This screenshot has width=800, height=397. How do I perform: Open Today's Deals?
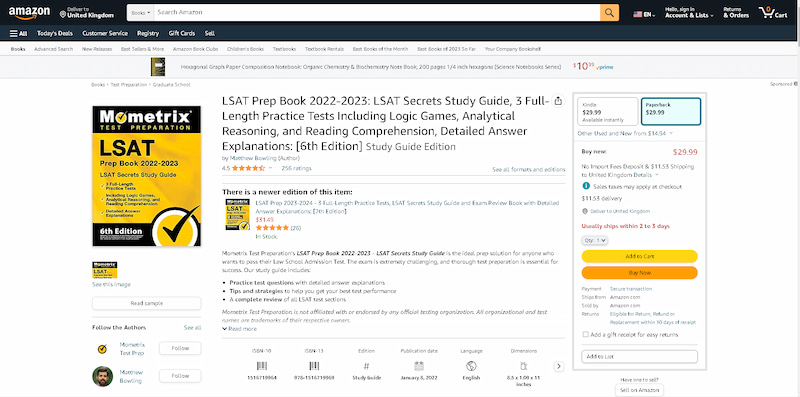coord(55,34)
